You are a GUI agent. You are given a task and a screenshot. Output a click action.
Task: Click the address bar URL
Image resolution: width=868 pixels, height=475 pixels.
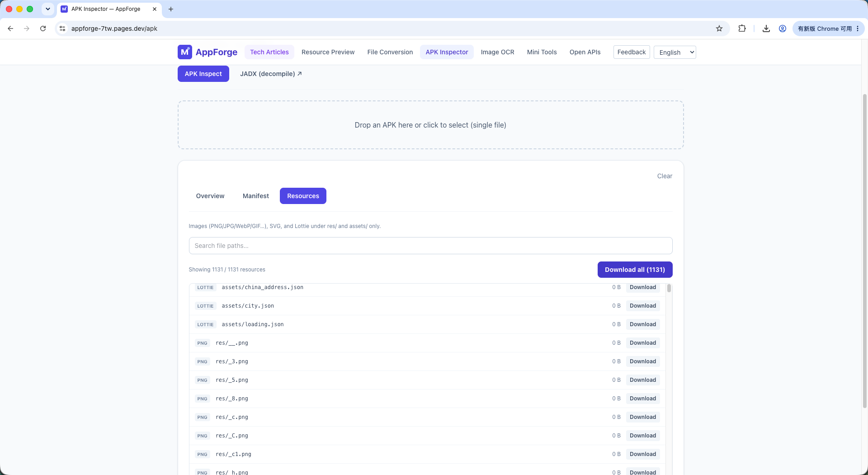pyautogui.click(x=114, y=28)
